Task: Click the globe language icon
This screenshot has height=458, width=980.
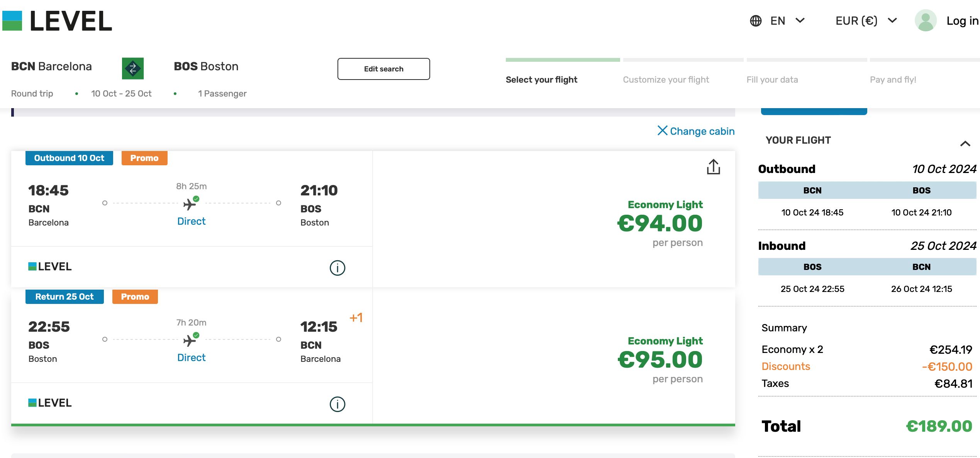Action: [x=756, y=20]
